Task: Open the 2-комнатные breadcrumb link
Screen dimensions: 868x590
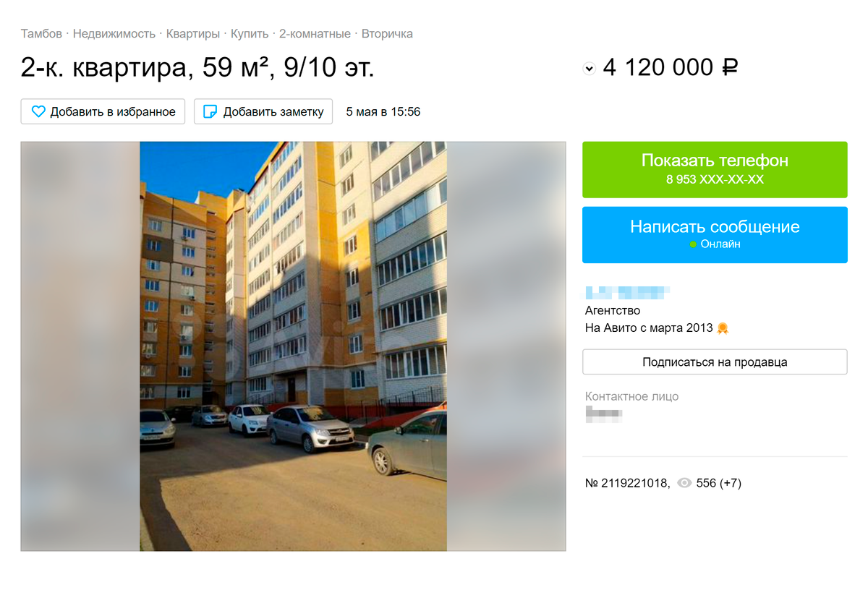Action: pyautogui.click(x=315, y=34)
